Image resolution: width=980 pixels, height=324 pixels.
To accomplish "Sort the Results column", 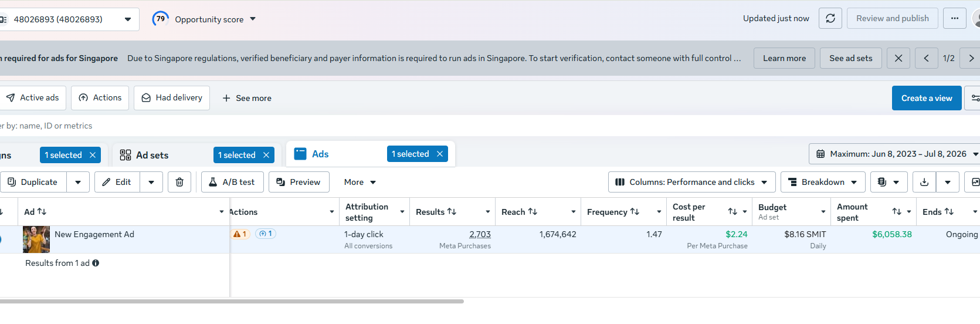I will (452, 211).
